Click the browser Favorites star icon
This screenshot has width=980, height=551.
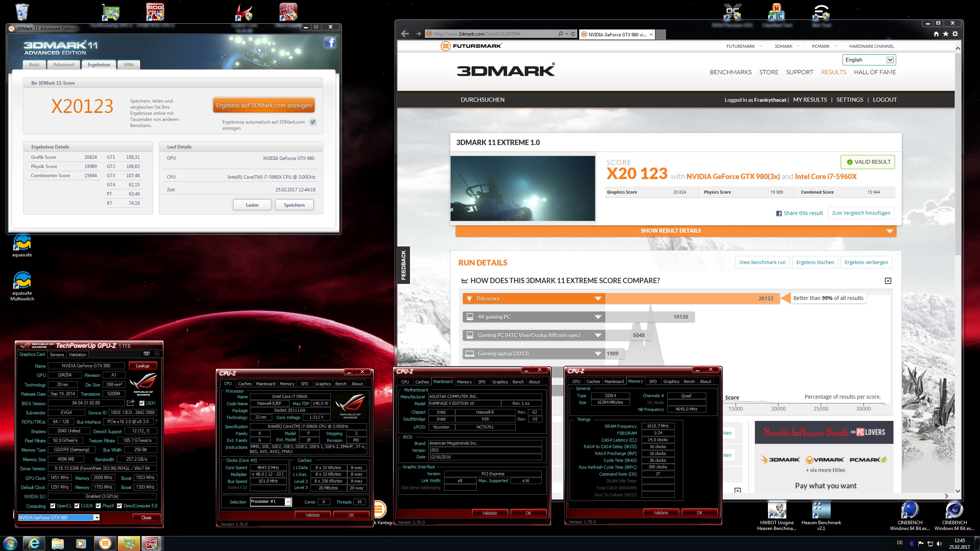click(946, 34)
